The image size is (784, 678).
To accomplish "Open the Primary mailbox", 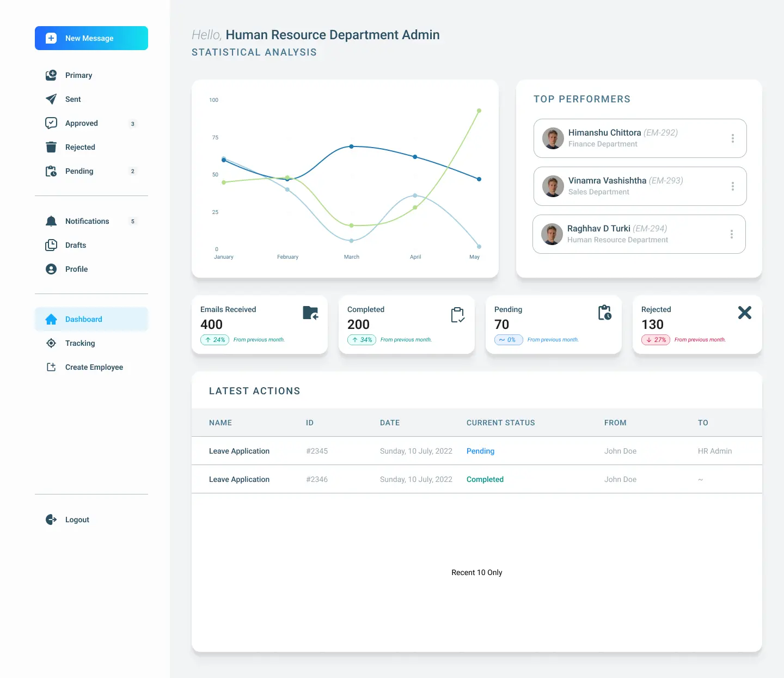I will click(x=78, y=75).
